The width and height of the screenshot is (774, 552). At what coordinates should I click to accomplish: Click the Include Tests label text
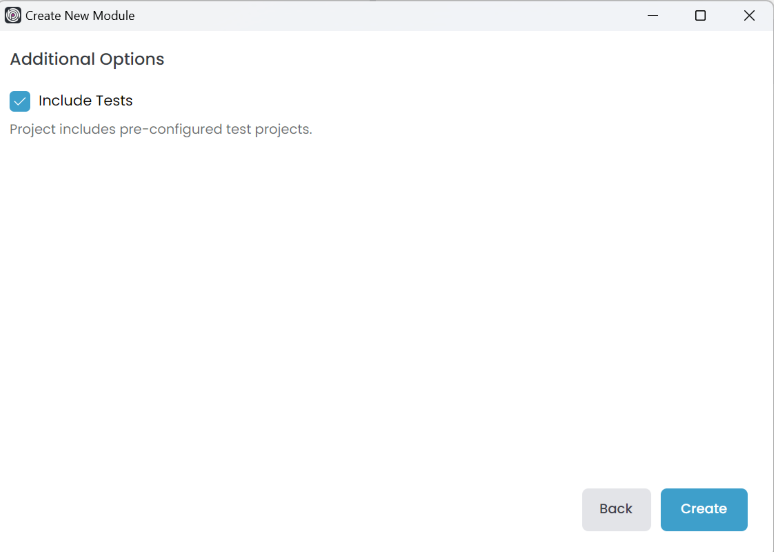(x=85, y=101)
